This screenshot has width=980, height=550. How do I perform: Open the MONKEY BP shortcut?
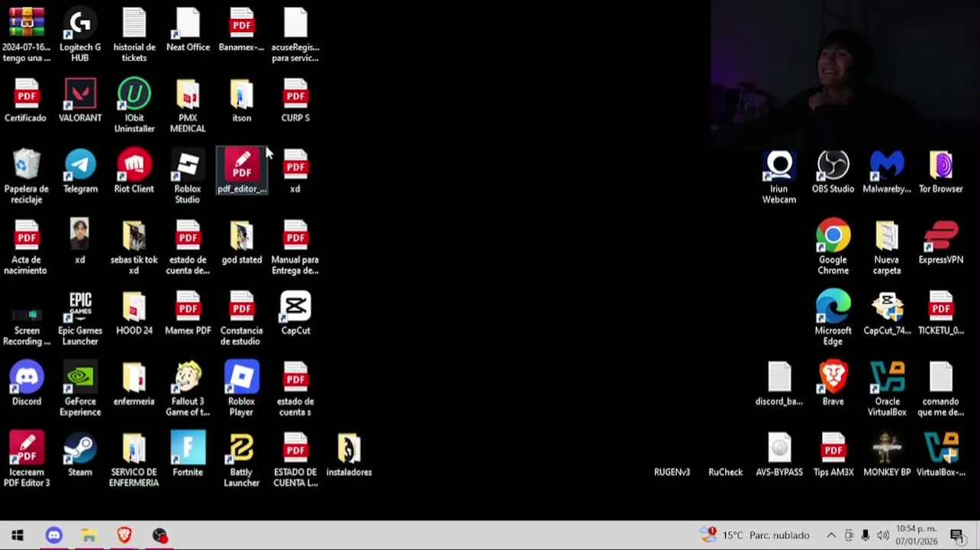point(887,455)
